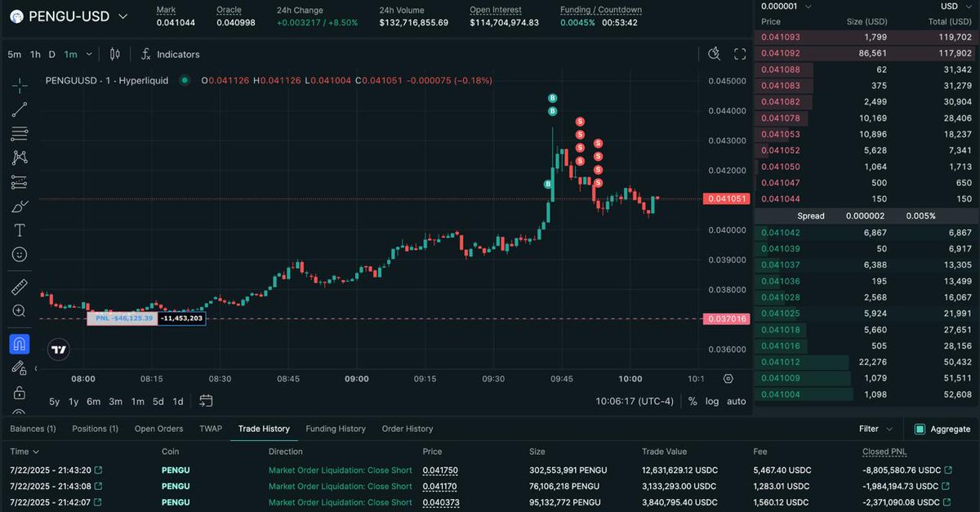Click the TradingView logo on chart

click(x=58, y=350)
